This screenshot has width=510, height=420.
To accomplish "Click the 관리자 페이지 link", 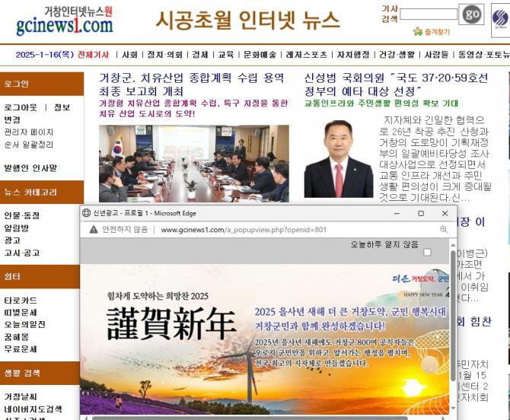I will (29, 132).
